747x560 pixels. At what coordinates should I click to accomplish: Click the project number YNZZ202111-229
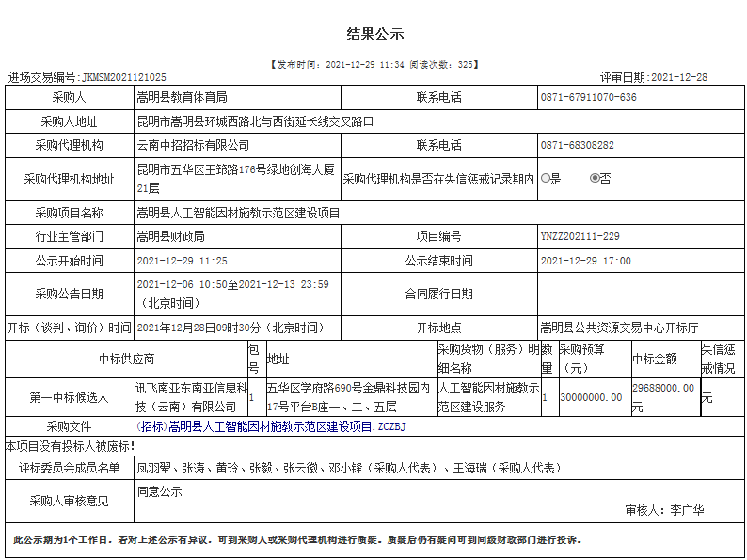580,236
